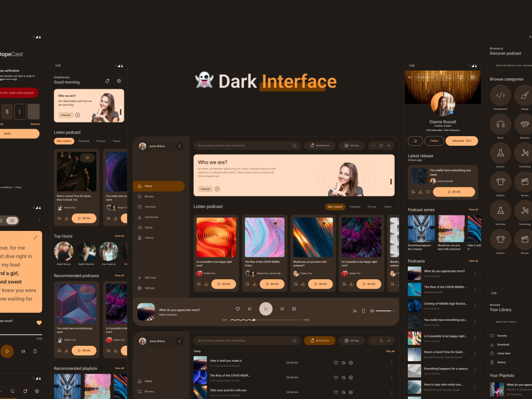This screenshot has width=532, height=399.
Task: Click the search field in desktop home window
Action: point(247,146)
